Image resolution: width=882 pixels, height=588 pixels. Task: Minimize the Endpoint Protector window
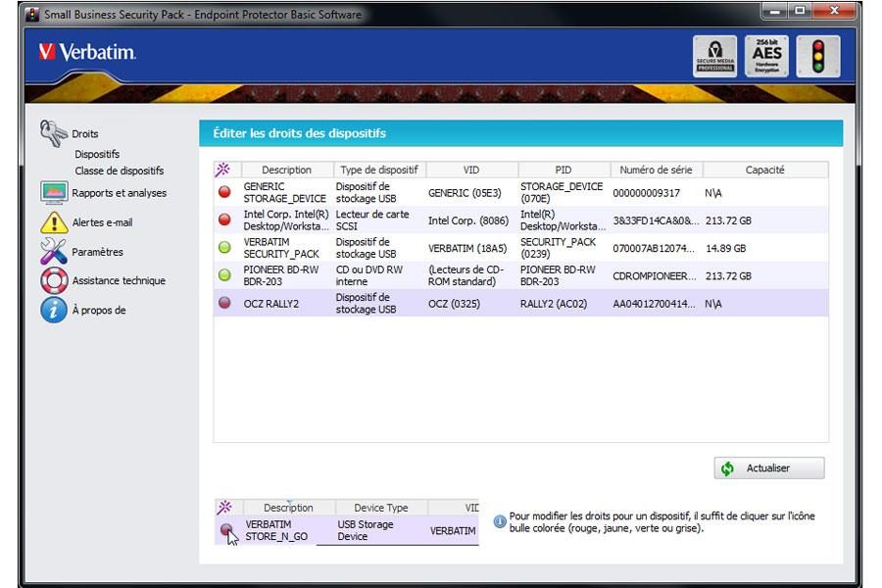tap(774, 11)
